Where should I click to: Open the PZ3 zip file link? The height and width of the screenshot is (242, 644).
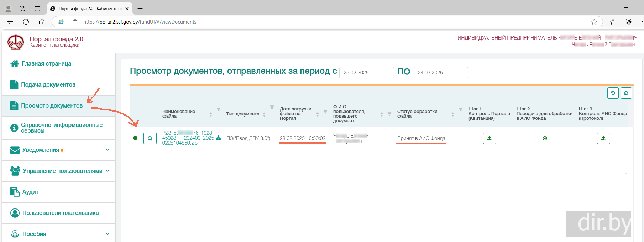point(187,138)
